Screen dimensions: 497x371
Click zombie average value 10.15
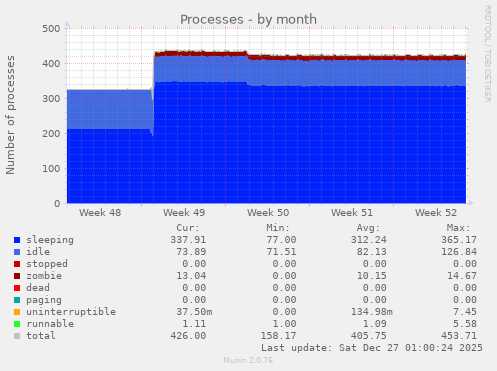pos(372,276)
